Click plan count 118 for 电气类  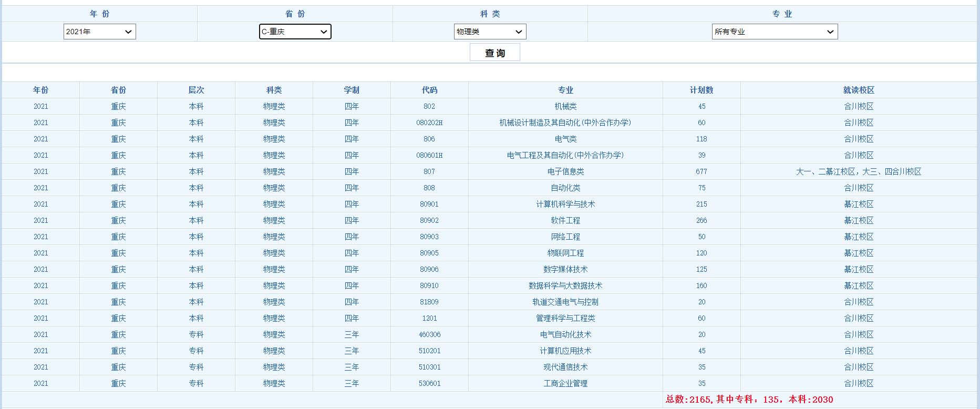[702, 139]
